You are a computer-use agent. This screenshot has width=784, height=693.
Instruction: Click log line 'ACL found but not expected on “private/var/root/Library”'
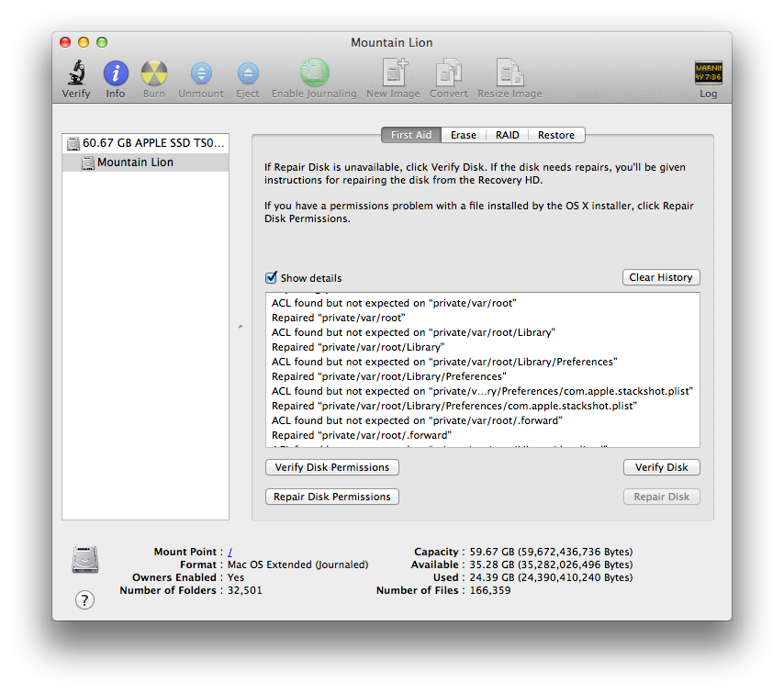[x=413, y=332]
